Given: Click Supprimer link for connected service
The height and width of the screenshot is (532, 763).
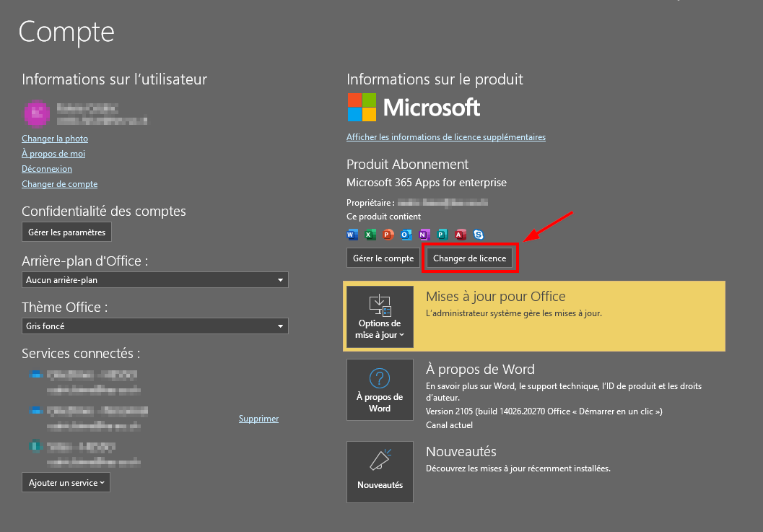Looking at the screenshot, I should coord(258,419).
